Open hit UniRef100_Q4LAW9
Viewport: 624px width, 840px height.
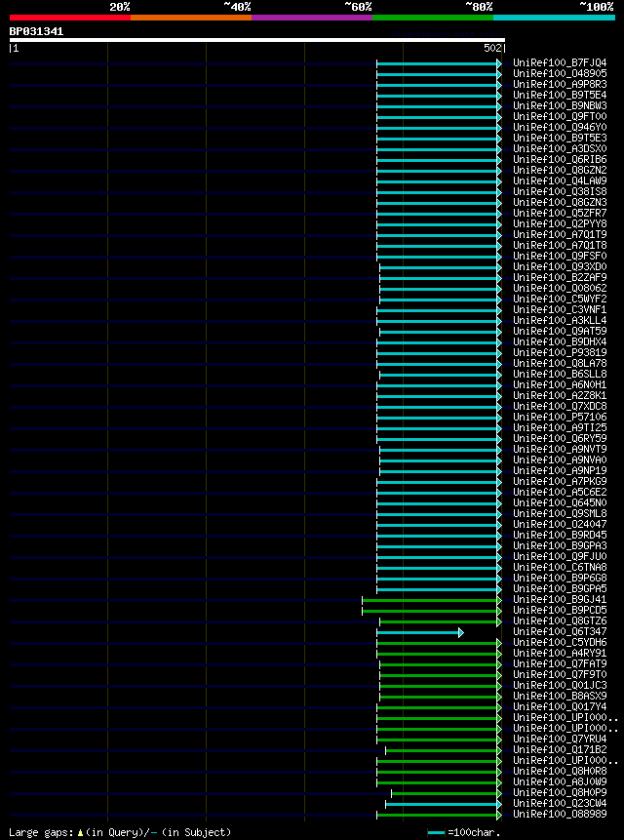(560, 181)
